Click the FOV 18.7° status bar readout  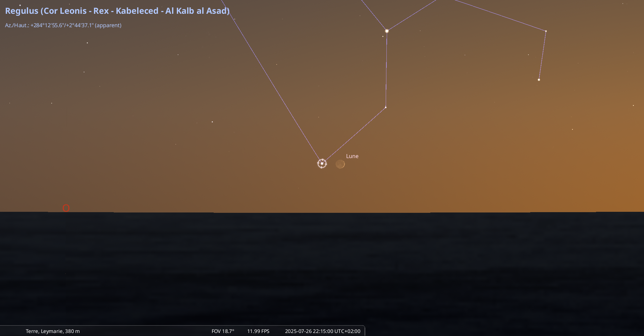(223, 331)
